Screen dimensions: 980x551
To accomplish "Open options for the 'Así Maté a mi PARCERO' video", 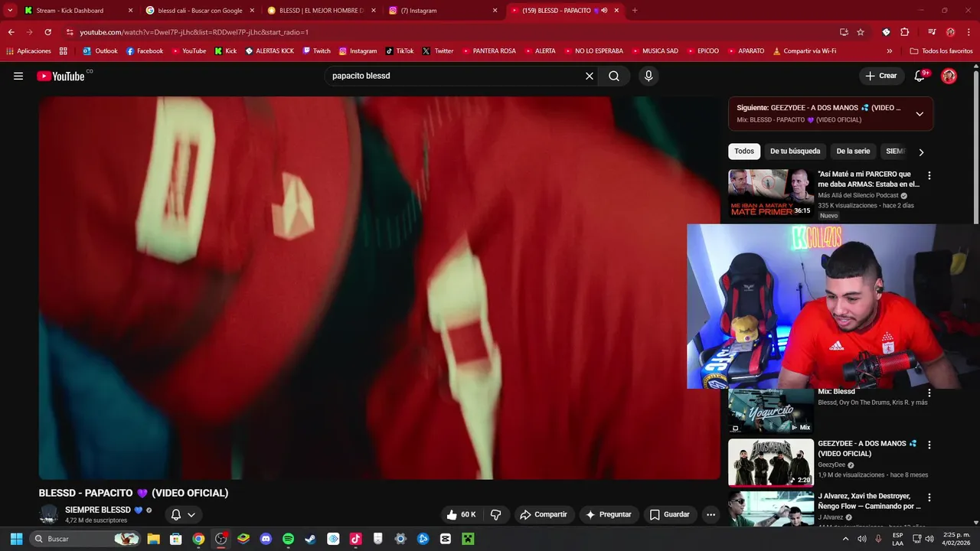I will coord(929,175).
